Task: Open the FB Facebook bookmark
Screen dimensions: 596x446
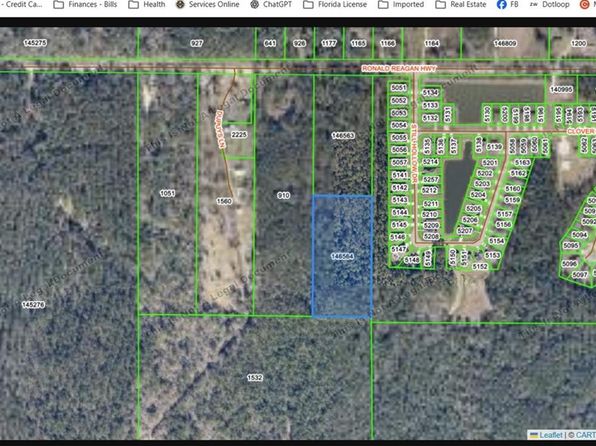Action: click(x=507, y=5)
